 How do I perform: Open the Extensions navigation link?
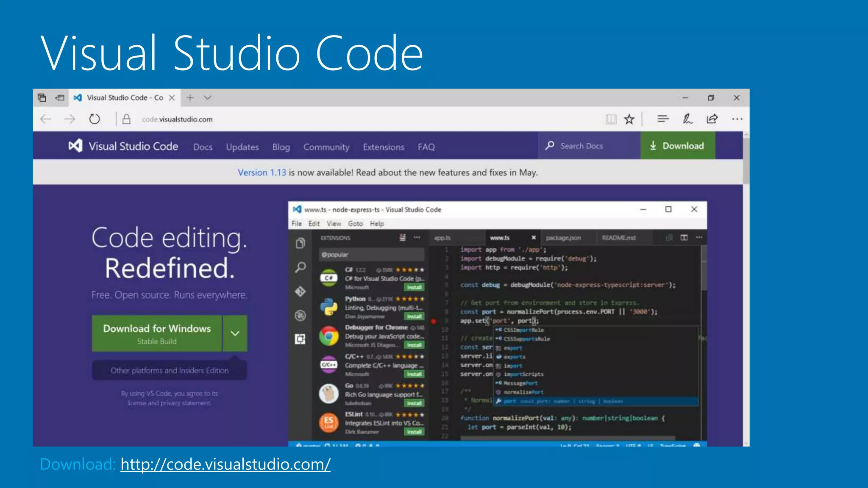[x=384, y=147]
